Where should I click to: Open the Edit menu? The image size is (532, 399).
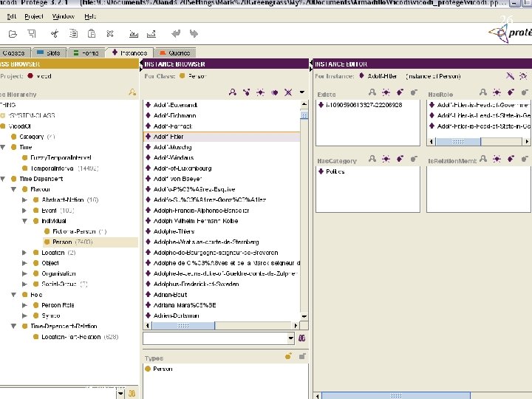[12, 16]
